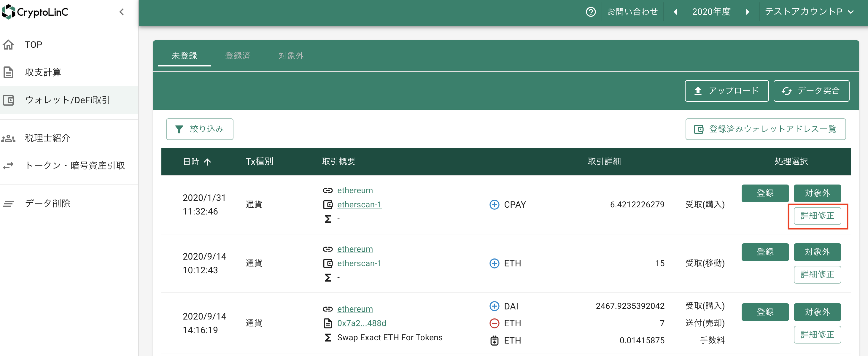
Task: Open the 0x7a2...488d transaction link
Action: (x=361, y=323)
